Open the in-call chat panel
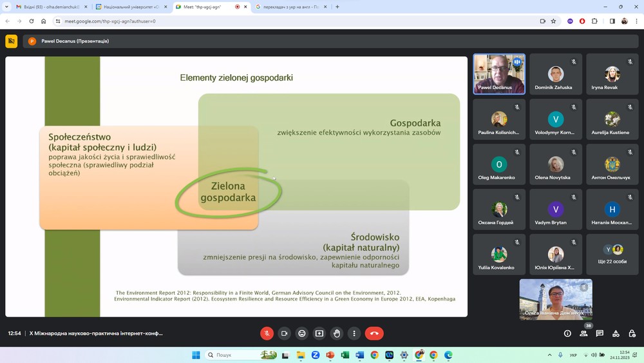Screen dimensions: 644x363 pos(600,333)
